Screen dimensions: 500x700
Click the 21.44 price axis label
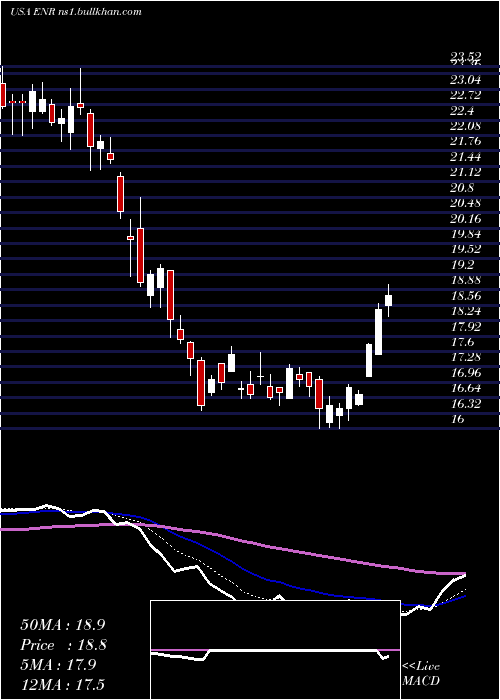point(466,157)
